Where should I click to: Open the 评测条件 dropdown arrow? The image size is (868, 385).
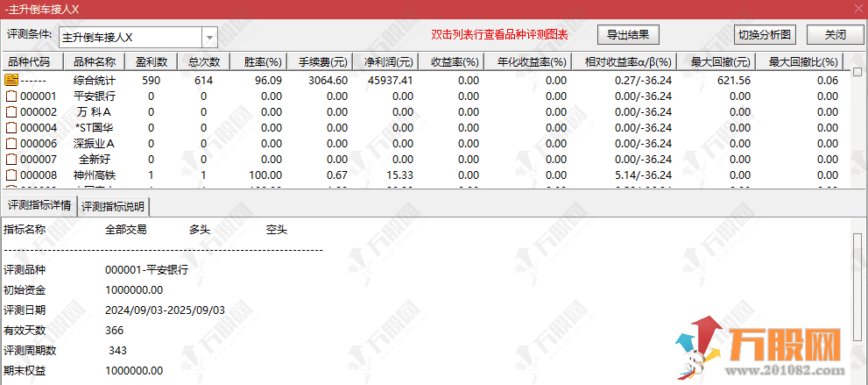tap(210, 38)
